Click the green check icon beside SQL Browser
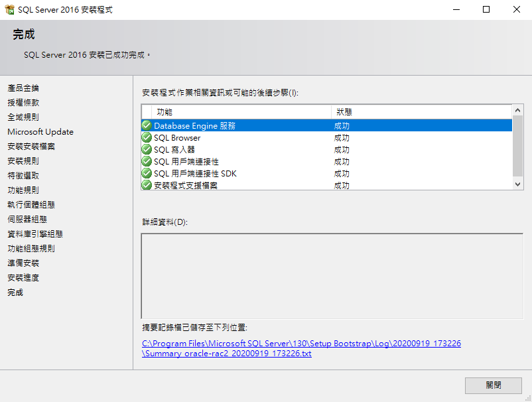 pyautogui.click(x=147, y=137)
